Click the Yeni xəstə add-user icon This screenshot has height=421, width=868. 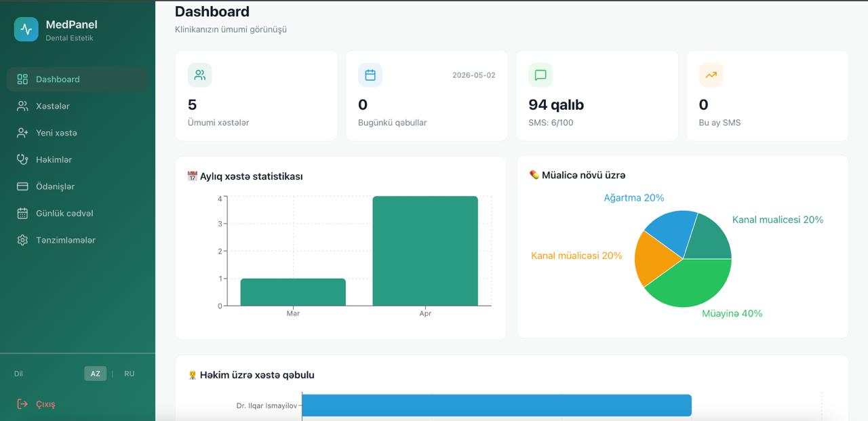tap(22, 133)
